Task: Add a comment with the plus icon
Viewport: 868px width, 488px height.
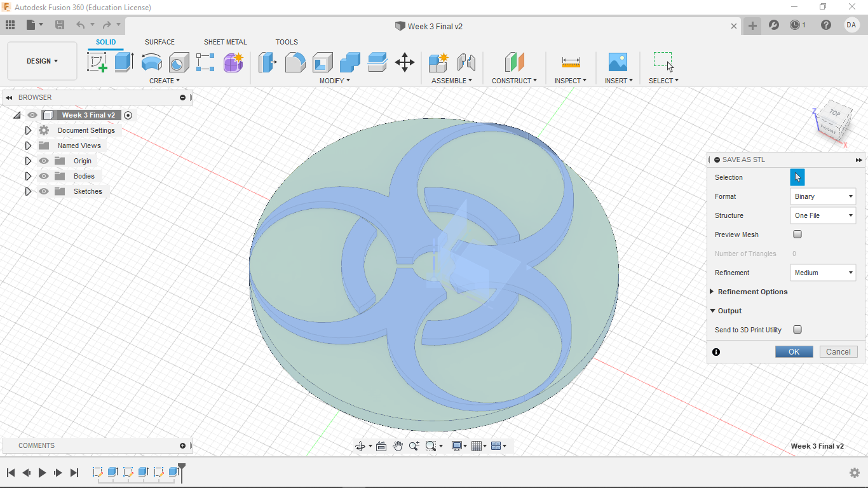Action: 182,445
